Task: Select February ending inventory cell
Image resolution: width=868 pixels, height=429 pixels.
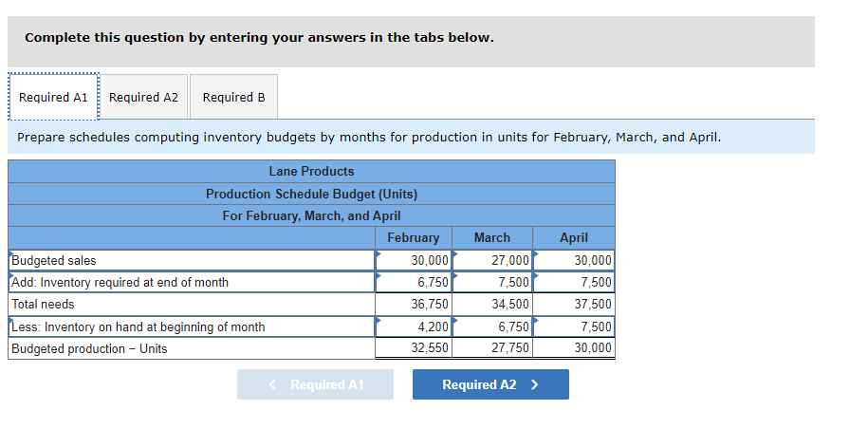Action: (x=415, y=282)
